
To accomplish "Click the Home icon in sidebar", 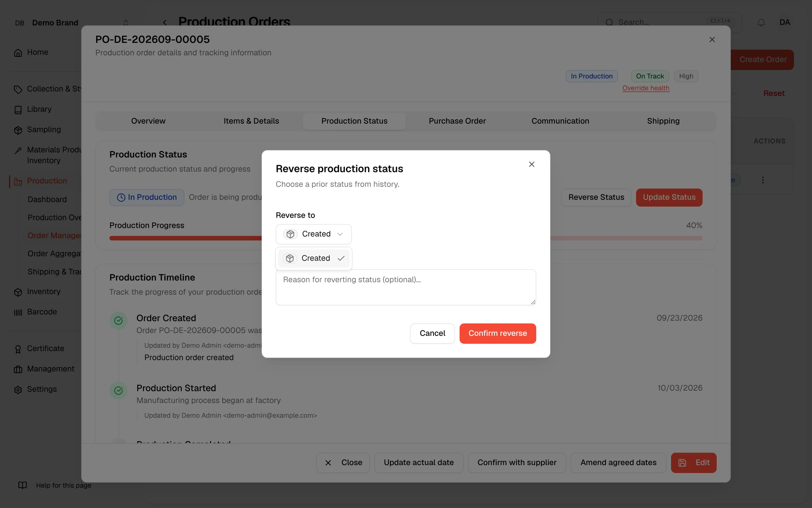I will point(18,53).
